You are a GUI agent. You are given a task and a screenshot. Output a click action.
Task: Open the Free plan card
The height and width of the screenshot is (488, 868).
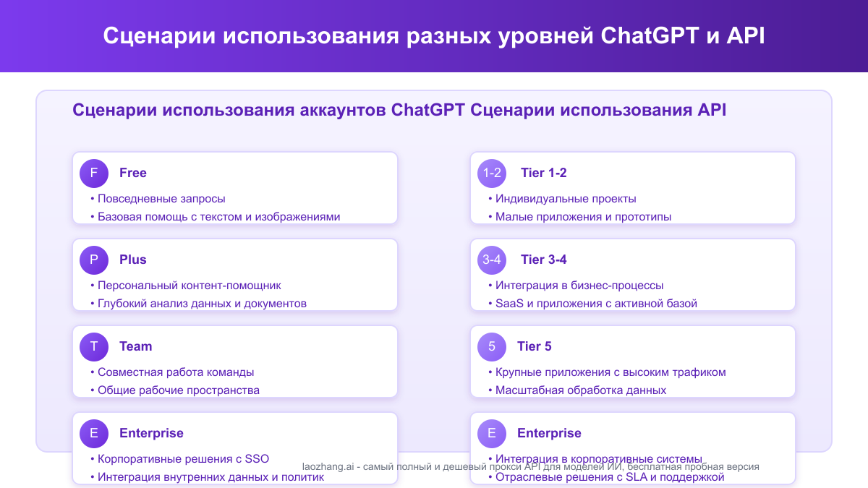[x=234, y=188]
